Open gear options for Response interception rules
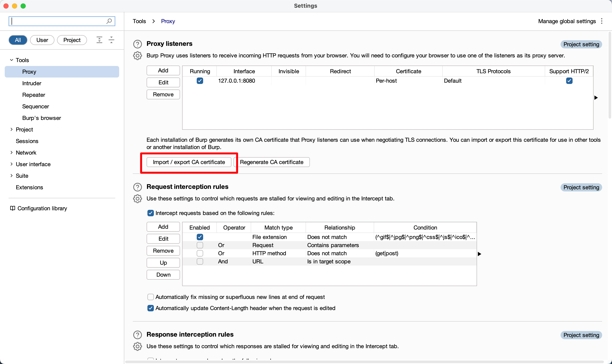 coord(138,346)
